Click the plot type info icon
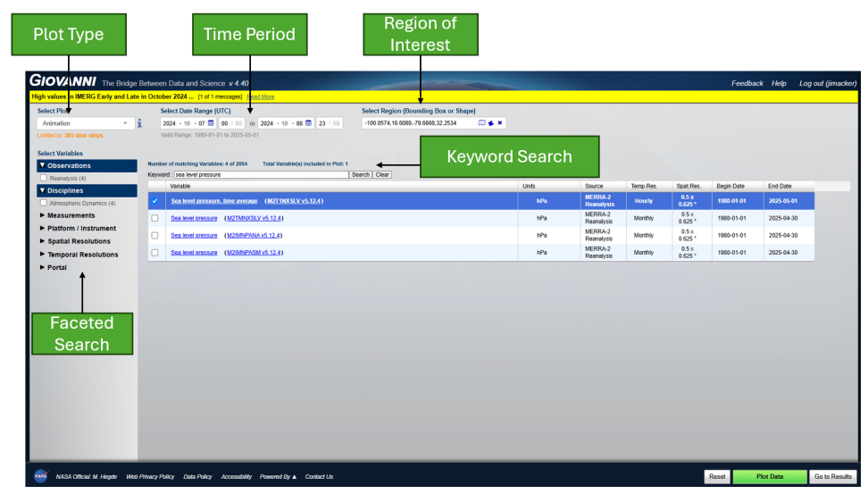This screenshot has width=868, height=494. point(139,123)
